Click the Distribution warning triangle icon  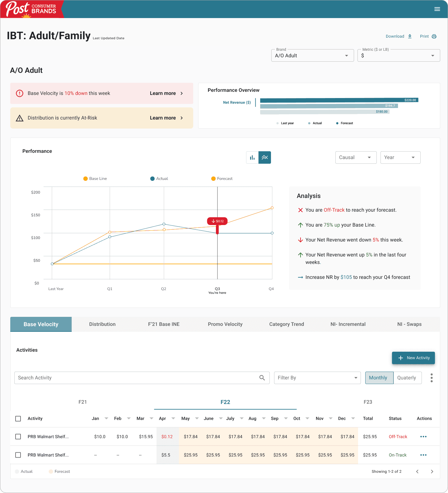(20, 118)
